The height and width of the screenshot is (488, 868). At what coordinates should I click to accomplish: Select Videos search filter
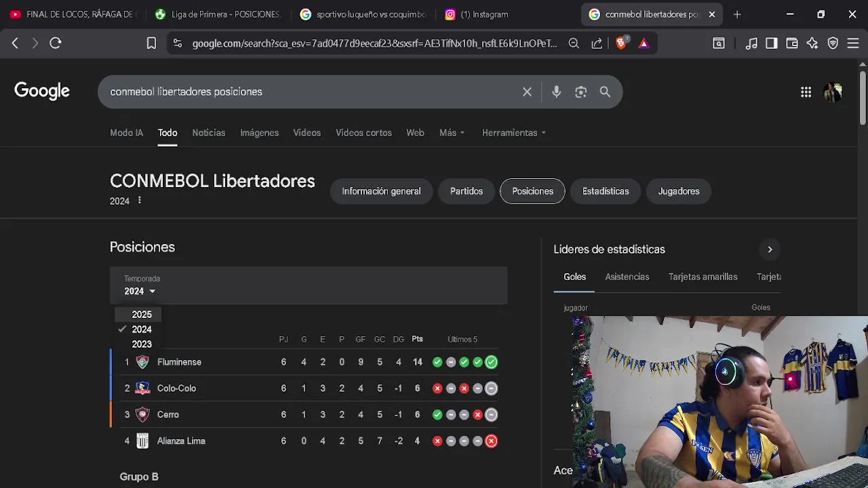pyautogui.click(x=307, y=133)
